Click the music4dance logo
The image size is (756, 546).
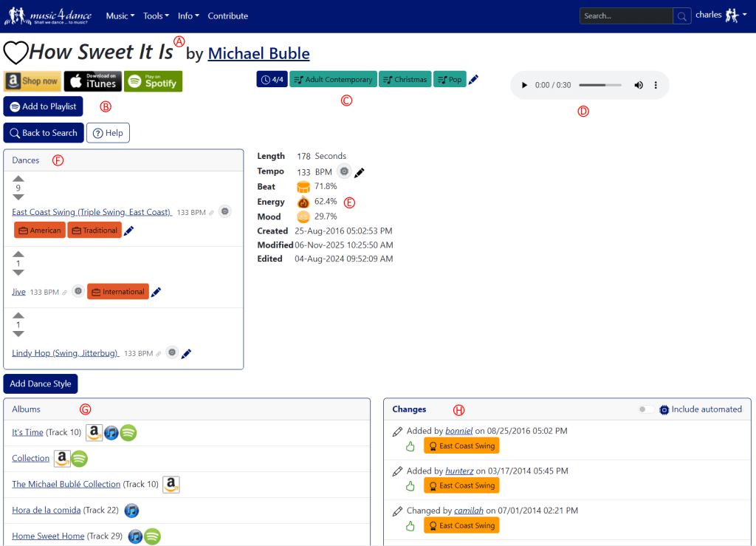[48, 16]
